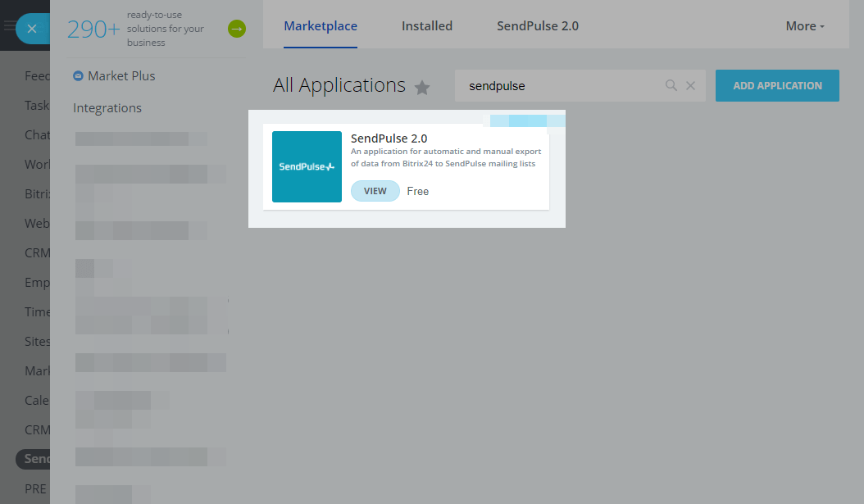The width and height of the screenshot is (864, 504).
Task: Click the search field containing sendpulse
Action: point(557,86)
